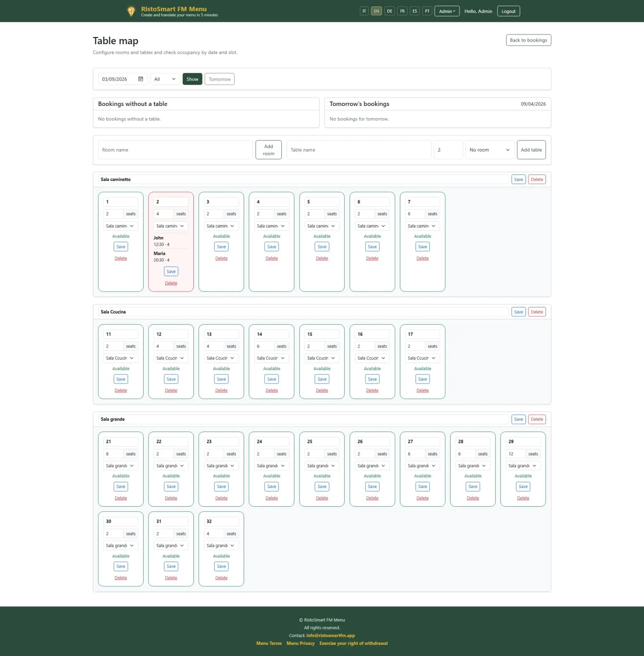Delete table 31 card
Screen dimensions: 644x656
[x=171, y=578]
